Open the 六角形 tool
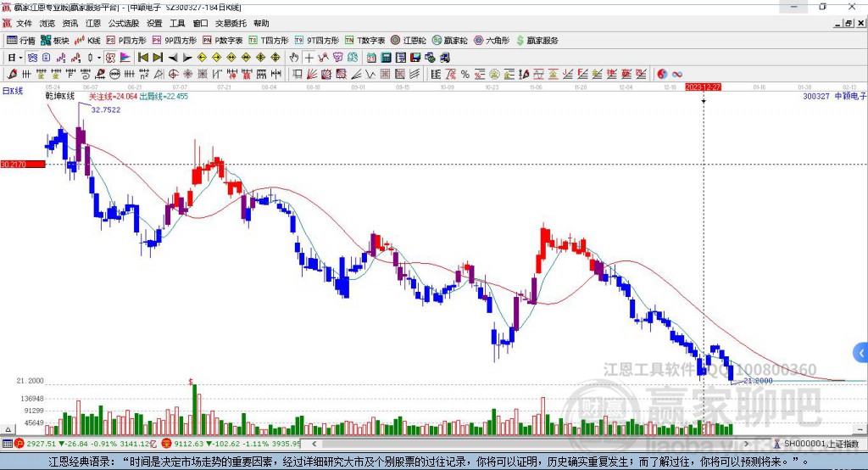 click(x=492, y=41)
